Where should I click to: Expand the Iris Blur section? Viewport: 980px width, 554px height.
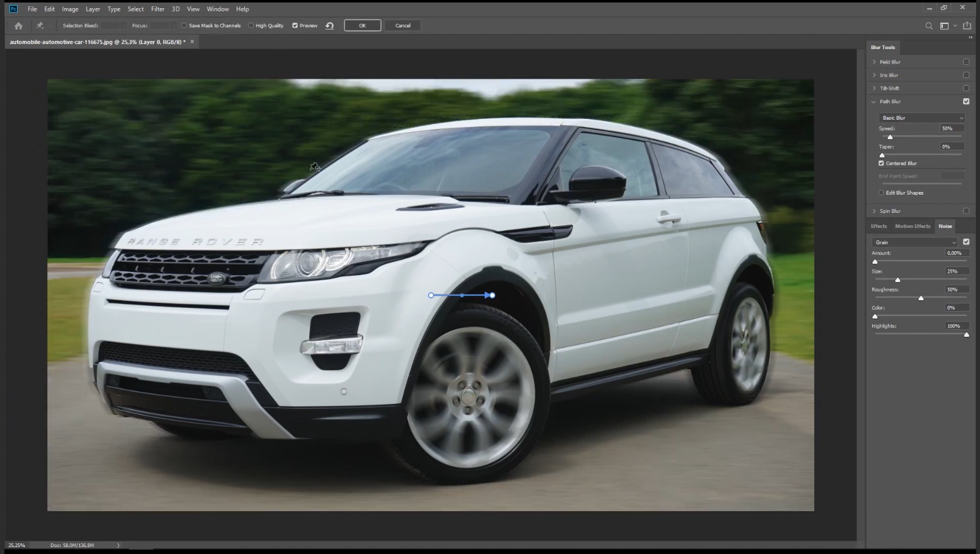tap(874, 75)
